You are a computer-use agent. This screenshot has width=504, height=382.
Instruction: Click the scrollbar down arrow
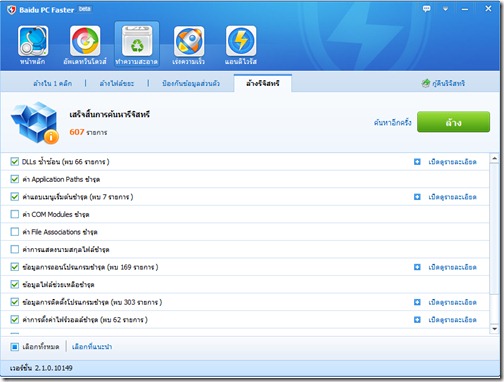(x=494, y=329)
